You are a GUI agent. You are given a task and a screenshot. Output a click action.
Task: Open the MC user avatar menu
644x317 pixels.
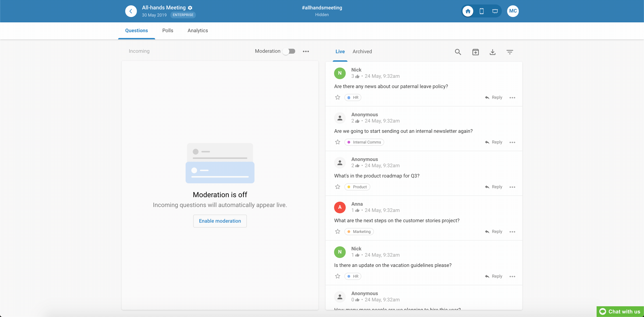click(513, 11)
